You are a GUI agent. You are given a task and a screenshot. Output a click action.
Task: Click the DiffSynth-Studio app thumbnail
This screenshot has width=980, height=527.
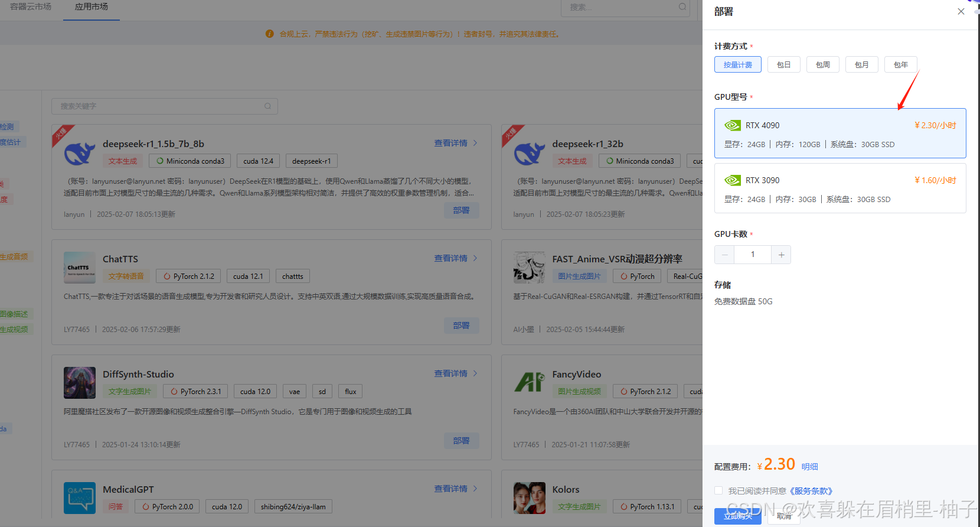click(79, 383)
